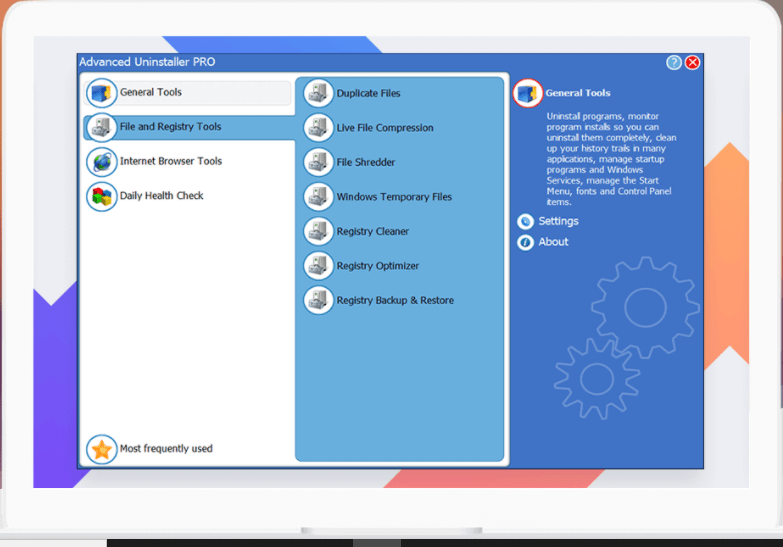Click the Registry Backup & Restore icon
This screenshot has width=783, height=547.
(318, 300)
